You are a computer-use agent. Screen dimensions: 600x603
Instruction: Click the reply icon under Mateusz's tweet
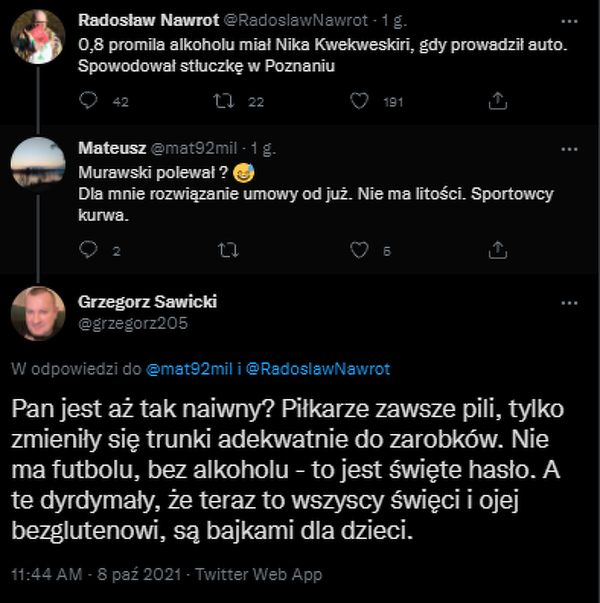[x=89, y=251]
